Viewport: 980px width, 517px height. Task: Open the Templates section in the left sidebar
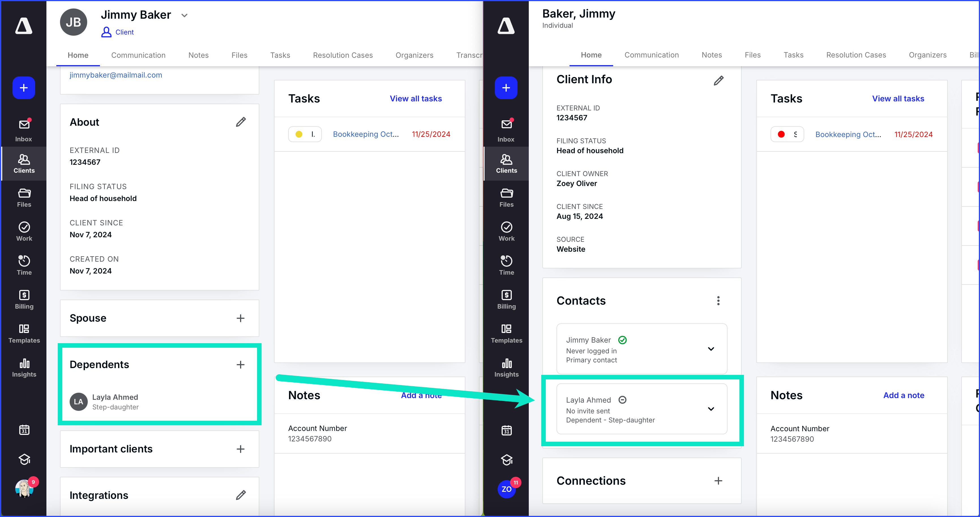click(23, 333)
